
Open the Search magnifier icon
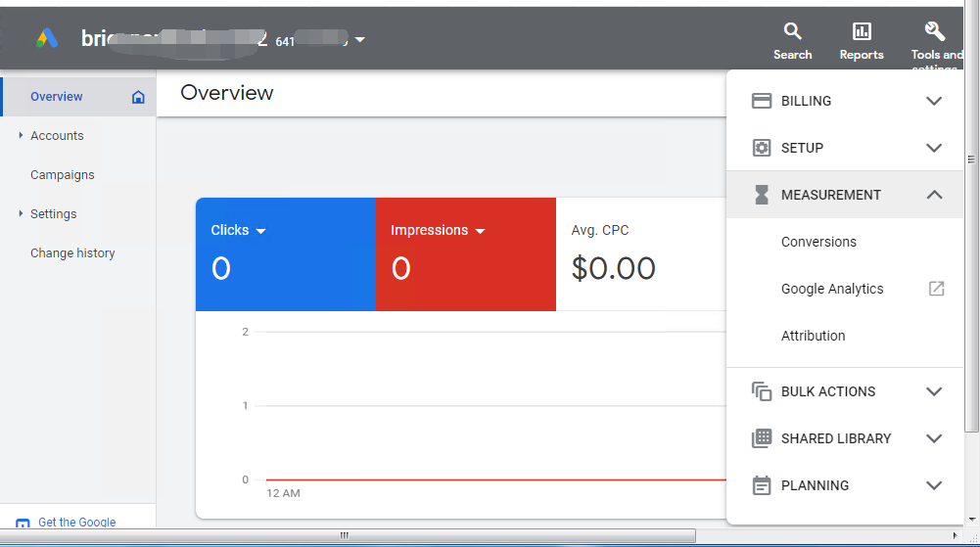(x=792, y=31)
